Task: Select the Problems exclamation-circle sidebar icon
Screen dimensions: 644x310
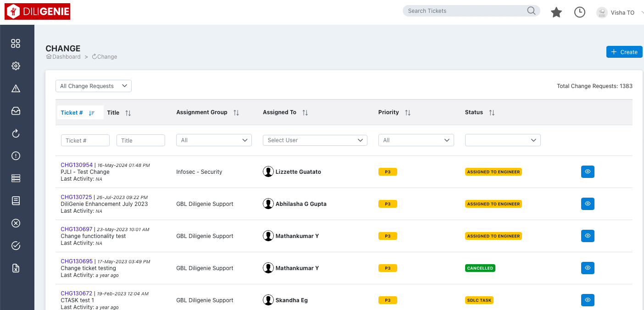Action: click(16, 155)
